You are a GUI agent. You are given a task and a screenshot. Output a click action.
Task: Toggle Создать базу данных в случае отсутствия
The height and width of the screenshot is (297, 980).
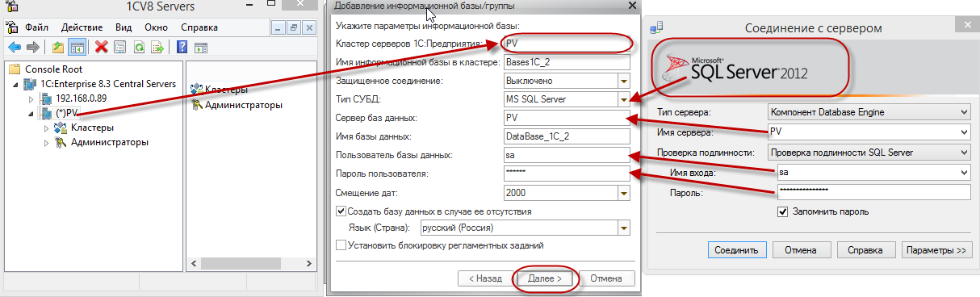click(340, 211)
